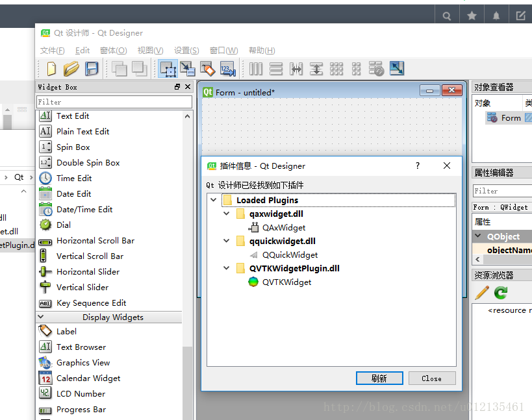Select the Time Edit widget

click(x=73, y=179)
